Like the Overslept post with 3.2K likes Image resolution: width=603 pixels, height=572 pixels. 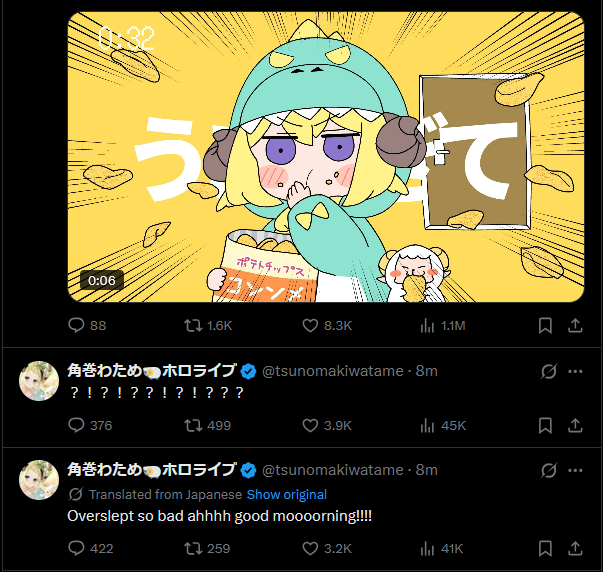310,548
